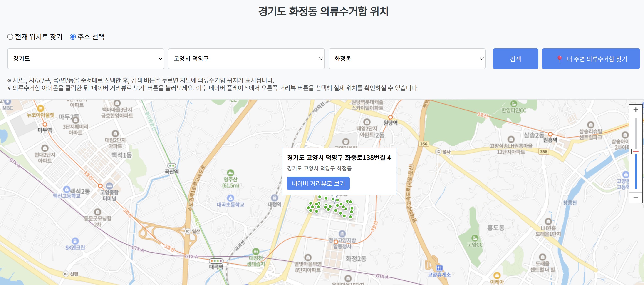Click the zoom slider handle on the map

pyautogui.click(x=636, y=151)
